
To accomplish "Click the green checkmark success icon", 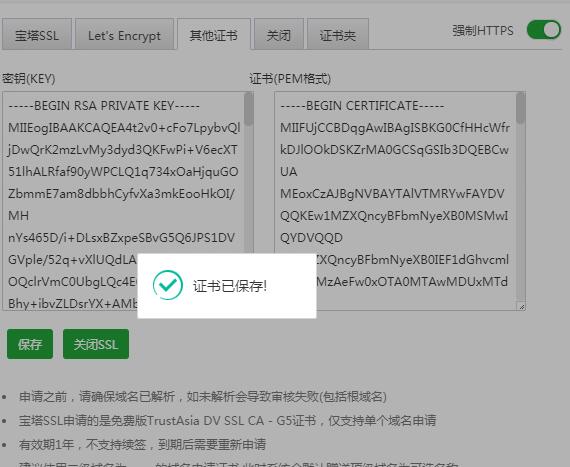I will point(168,285).
